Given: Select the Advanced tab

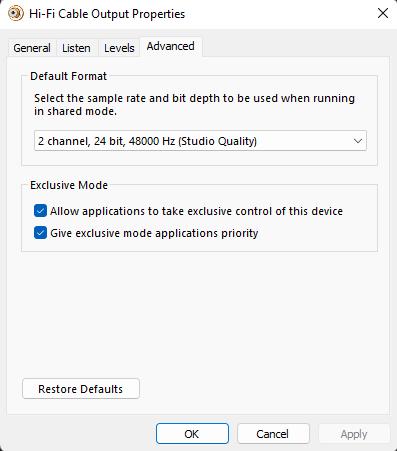Looking at the screenshot, I should click(x=171, y=46).
